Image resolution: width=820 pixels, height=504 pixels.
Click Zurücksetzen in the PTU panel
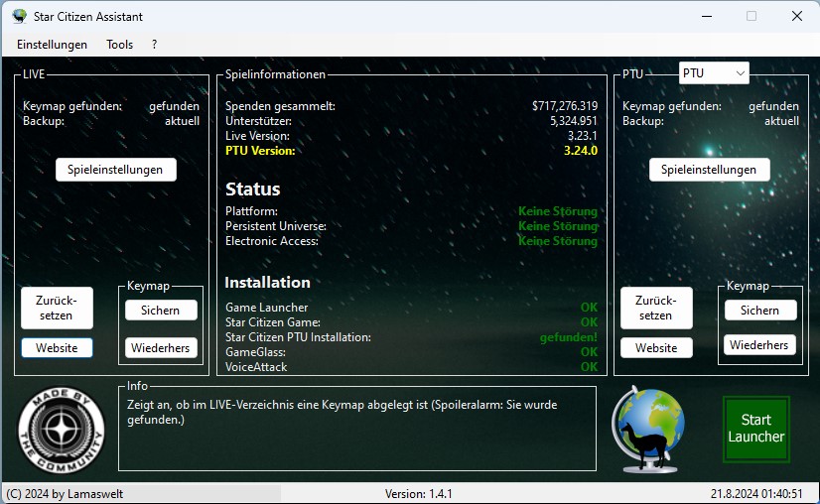(655, 308)
